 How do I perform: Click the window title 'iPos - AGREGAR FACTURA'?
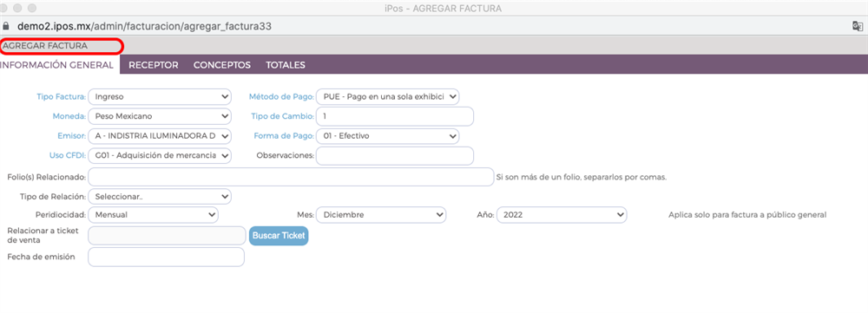coord(443,9)
